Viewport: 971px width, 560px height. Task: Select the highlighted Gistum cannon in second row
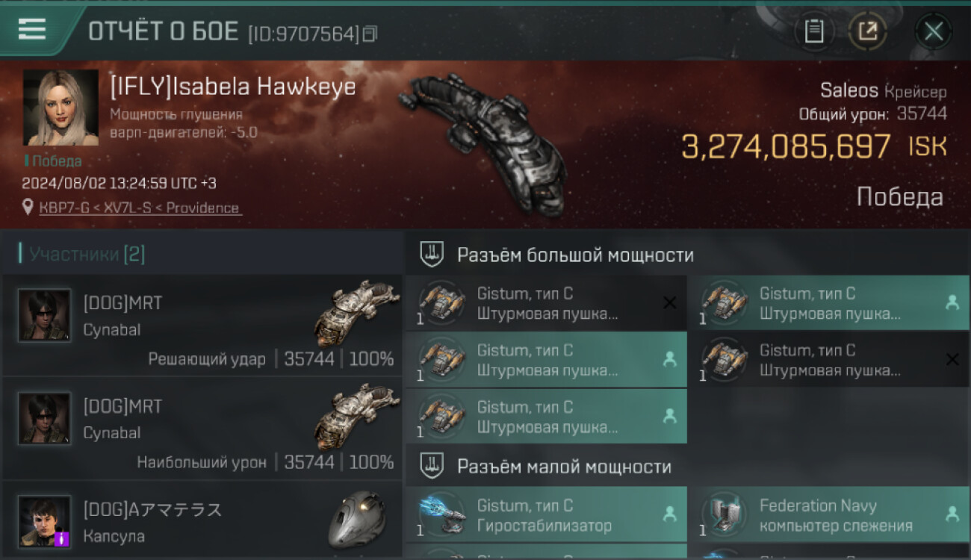click(547, 360)
